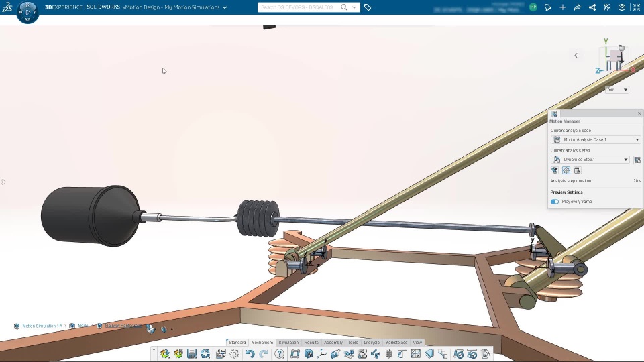Click the blue cube toolbar icon

[309, 354]
